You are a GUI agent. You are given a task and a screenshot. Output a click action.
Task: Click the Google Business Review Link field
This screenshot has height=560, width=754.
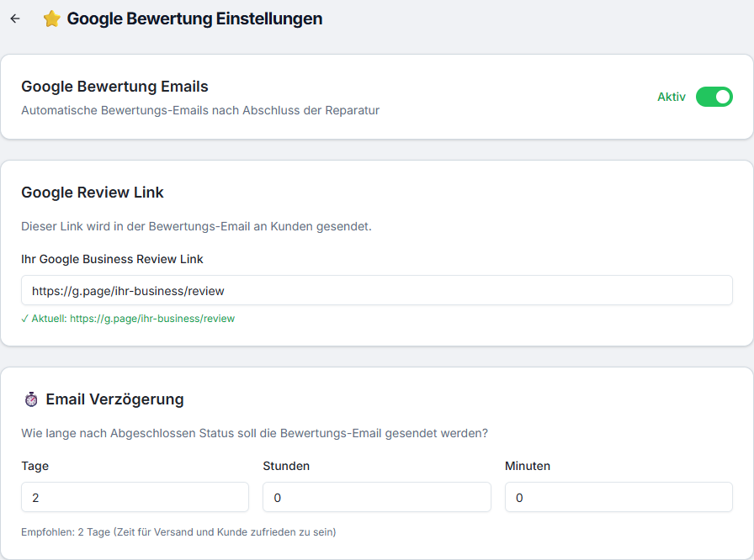[376, 290]
